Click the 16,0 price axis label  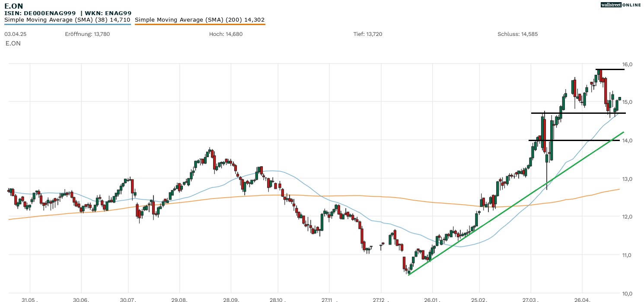pyautogui.click(x=627, y=64)
